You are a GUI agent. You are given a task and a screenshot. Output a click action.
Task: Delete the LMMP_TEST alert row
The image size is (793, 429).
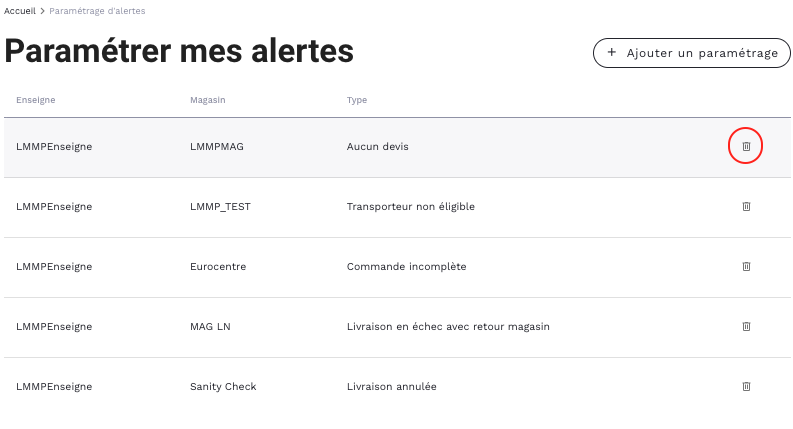[746, 207]
